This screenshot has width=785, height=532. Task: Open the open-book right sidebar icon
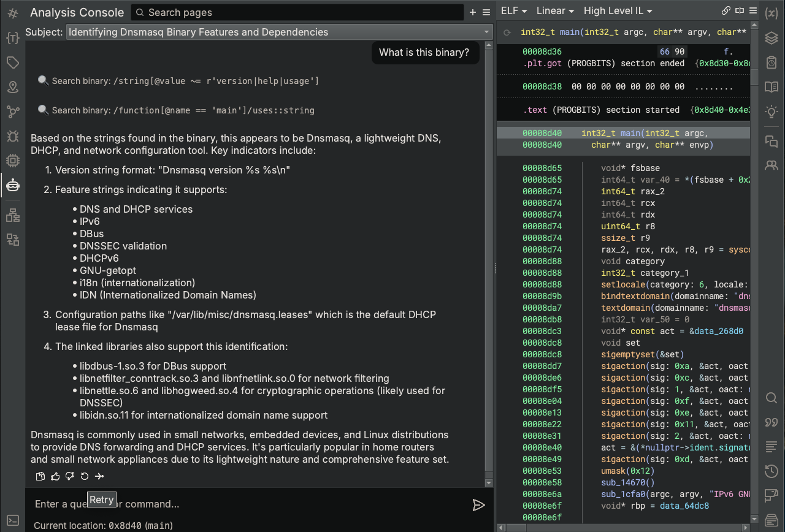pyautogui.click(x=772, y=87)
